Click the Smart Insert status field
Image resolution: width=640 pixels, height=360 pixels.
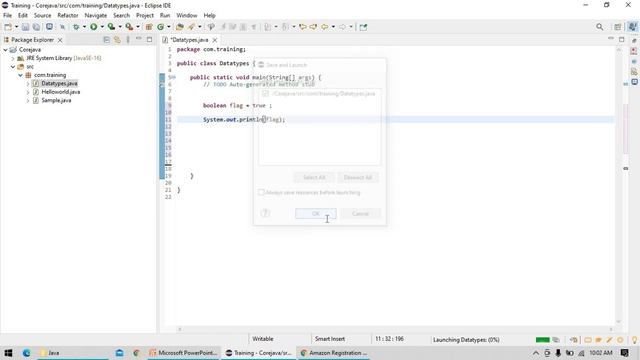tap(330, 339)
